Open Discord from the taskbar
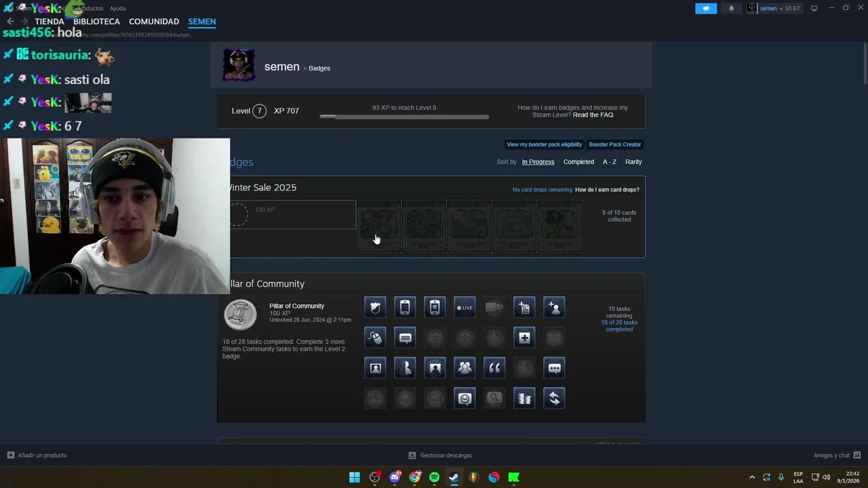Screen dimensions: 868x488 point(395,477)
